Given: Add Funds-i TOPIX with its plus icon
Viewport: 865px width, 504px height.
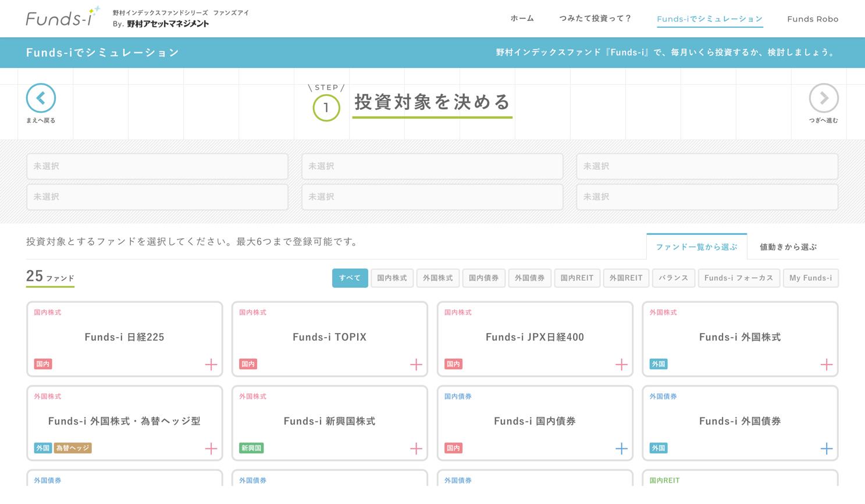Looking at the screenshot, I should pyautogui.click(x=416, y=364).
